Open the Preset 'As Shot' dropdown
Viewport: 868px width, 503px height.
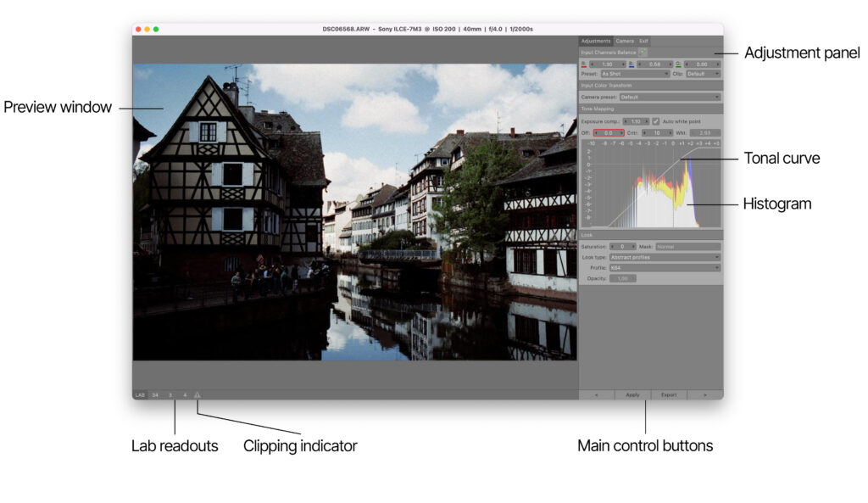coord(635,74)
